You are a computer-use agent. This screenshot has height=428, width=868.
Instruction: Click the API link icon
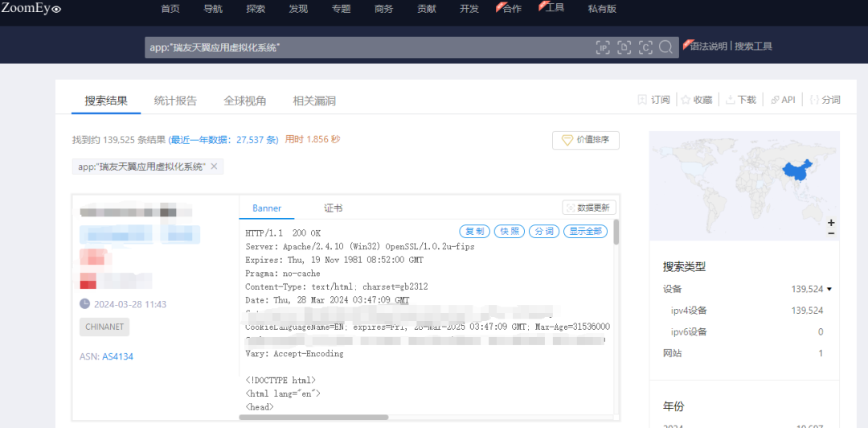(775, 100)
